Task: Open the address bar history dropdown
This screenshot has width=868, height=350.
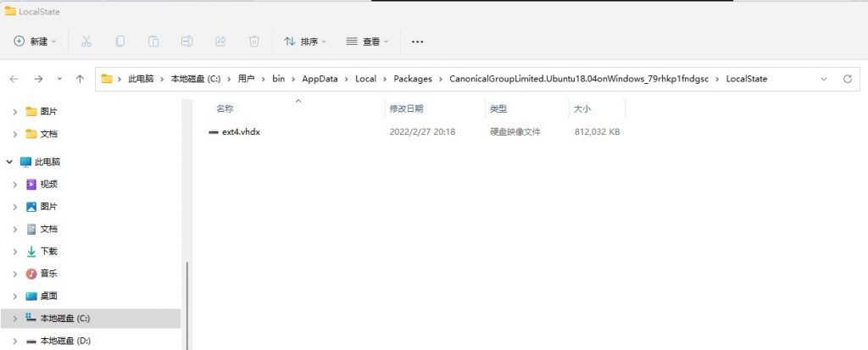Action: (824, 79)
